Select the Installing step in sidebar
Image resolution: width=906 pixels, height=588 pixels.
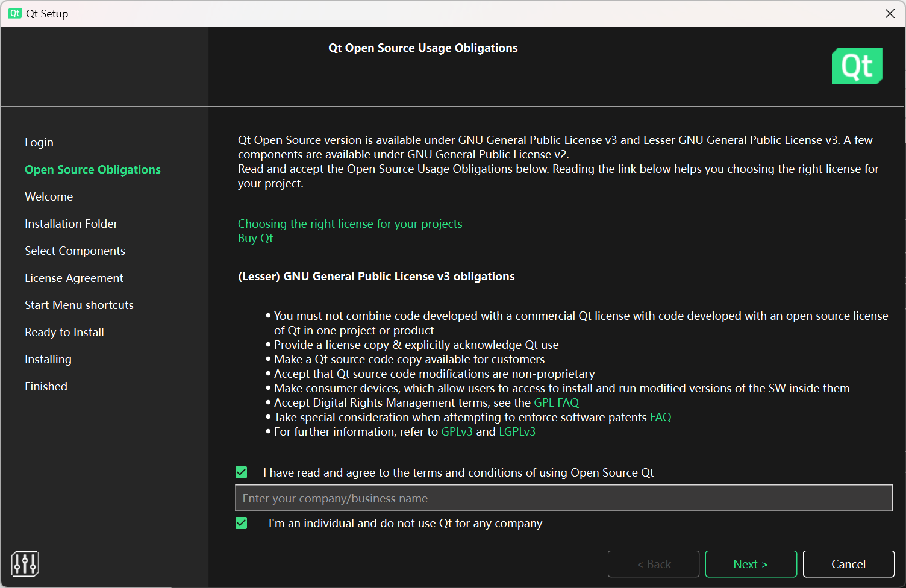(48, 359)
